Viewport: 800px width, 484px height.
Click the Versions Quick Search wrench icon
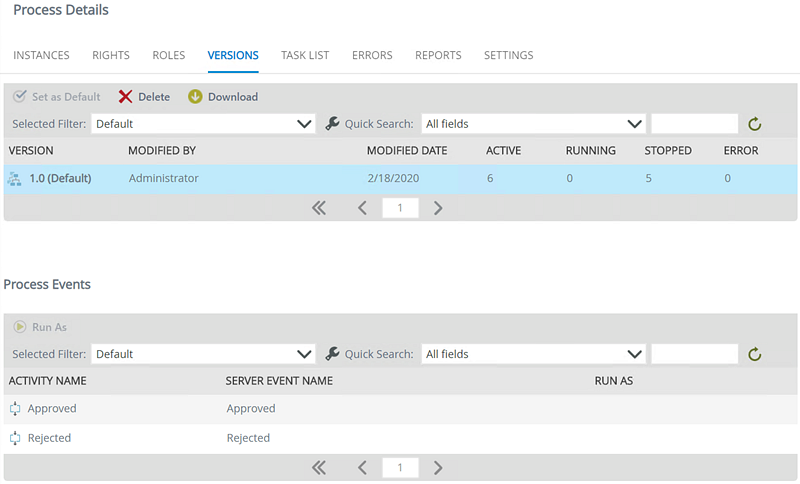tap(333, 124)
